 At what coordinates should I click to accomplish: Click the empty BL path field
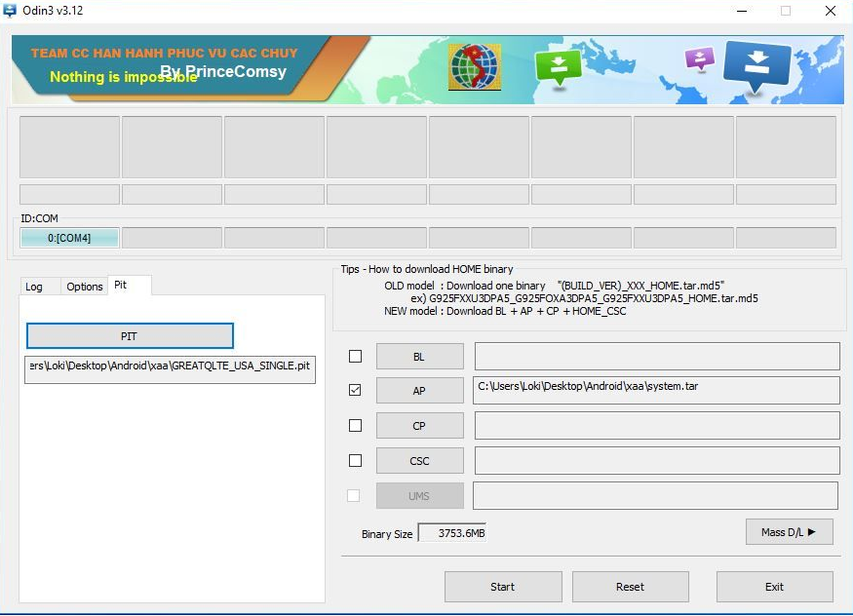pyautogui.click(x=657, y=356)
